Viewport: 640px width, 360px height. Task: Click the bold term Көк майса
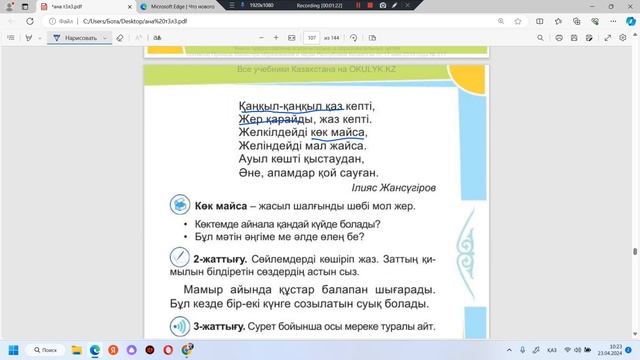[x=221, y=206]
